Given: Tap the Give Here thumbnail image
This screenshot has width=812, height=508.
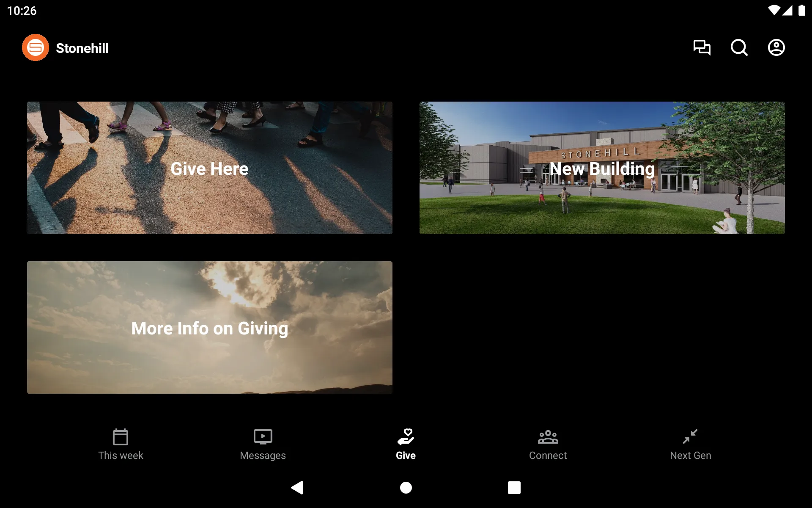Looking at the screenshot, I should pyautogui.click(x=210, y=168).
